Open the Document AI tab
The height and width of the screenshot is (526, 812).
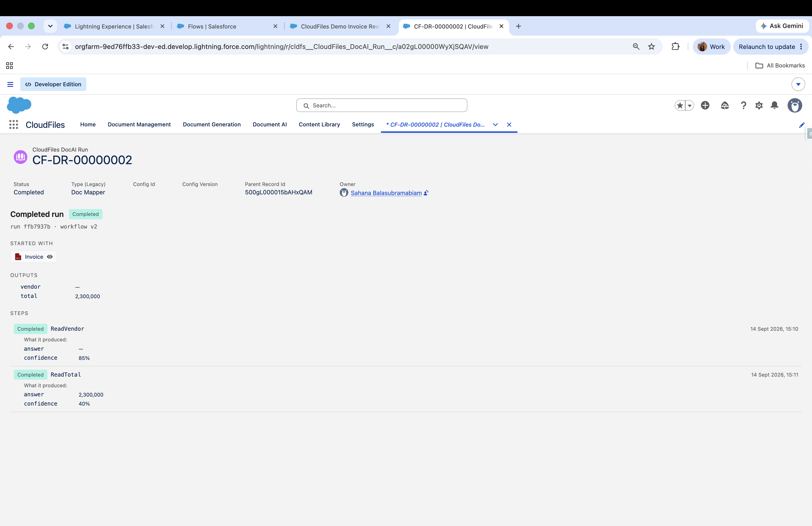(x=269, y=124)
